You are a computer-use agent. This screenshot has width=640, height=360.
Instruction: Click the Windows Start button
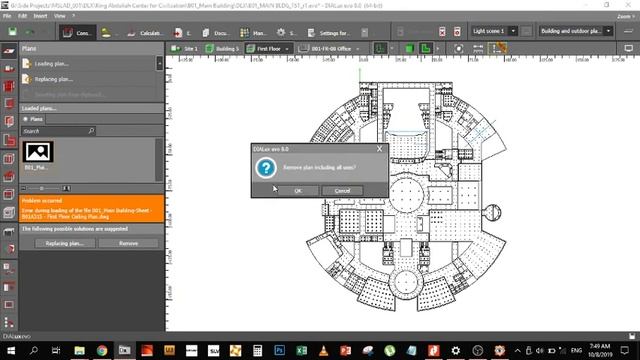coord(11,350)
